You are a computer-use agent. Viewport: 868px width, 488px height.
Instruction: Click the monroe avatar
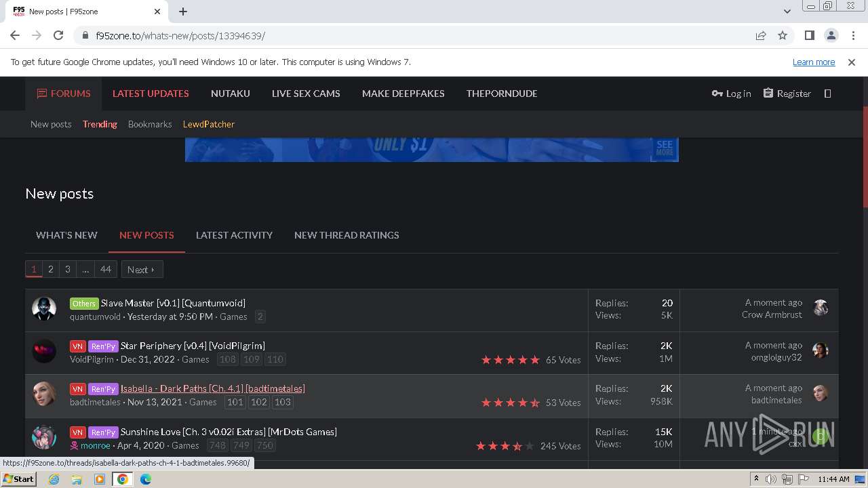tap(44, 437)
